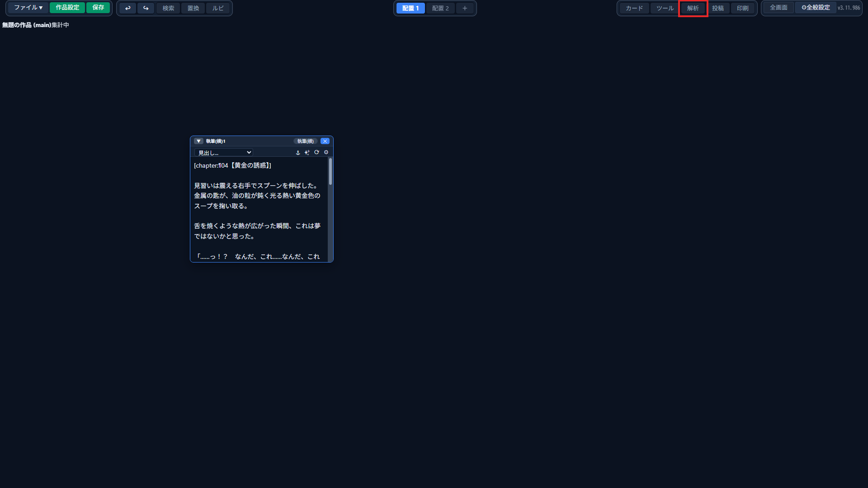
Task: Click the ルビ ruby button
Action: [218, 8]
